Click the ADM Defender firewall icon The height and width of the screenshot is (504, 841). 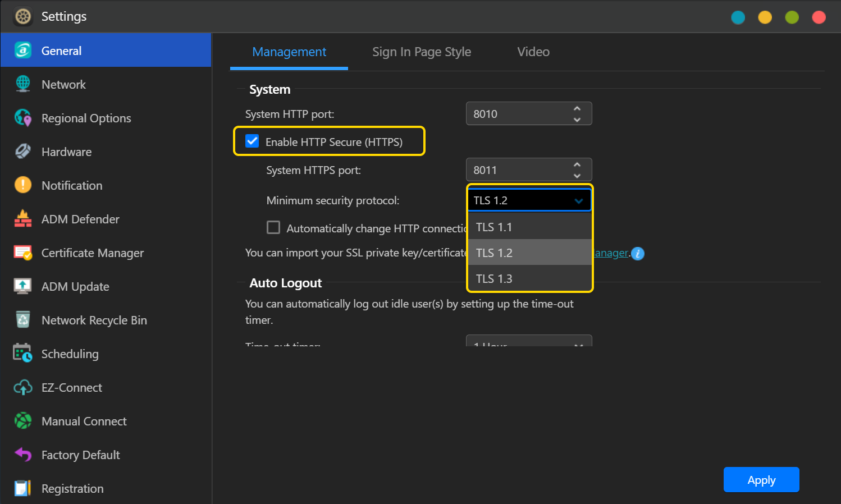[x=23, y=219]
